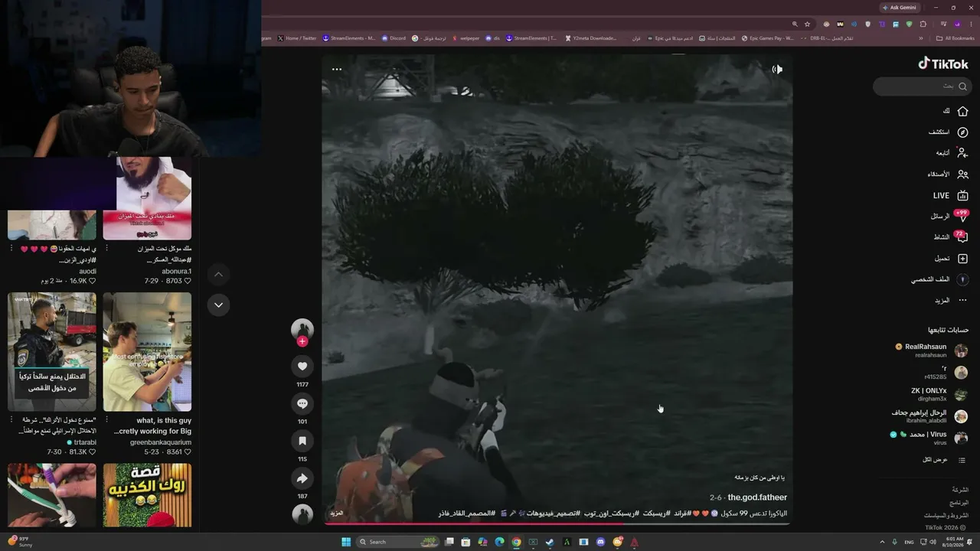Share the video with the arrow icon
Image resolution: width=980 pixels, height=551 pixels.
[302, 478]
